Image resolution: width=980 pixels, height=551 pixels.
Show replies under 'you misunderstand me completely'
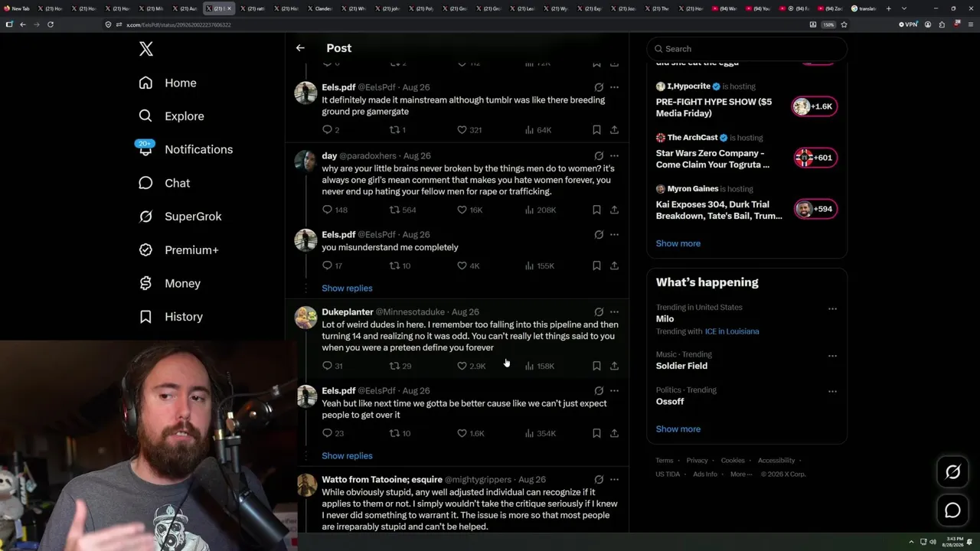[347, 289]
